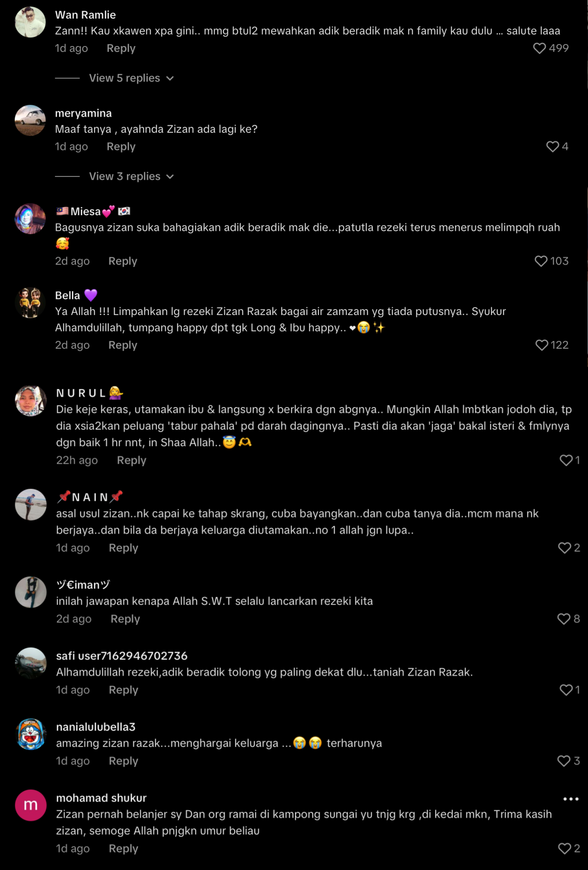Like Wan Ramlie's comment with the heart

click(x=539, y=48)
